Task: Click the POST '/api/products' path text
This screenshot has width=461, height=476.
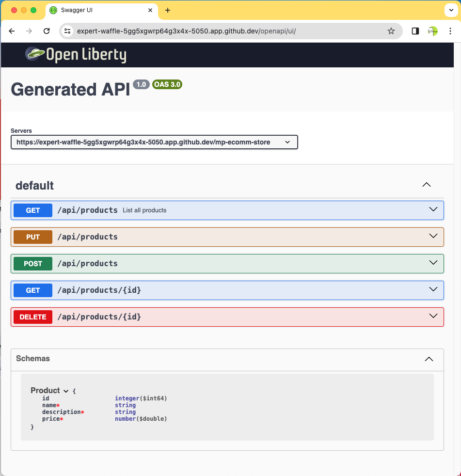Action: 87,264
